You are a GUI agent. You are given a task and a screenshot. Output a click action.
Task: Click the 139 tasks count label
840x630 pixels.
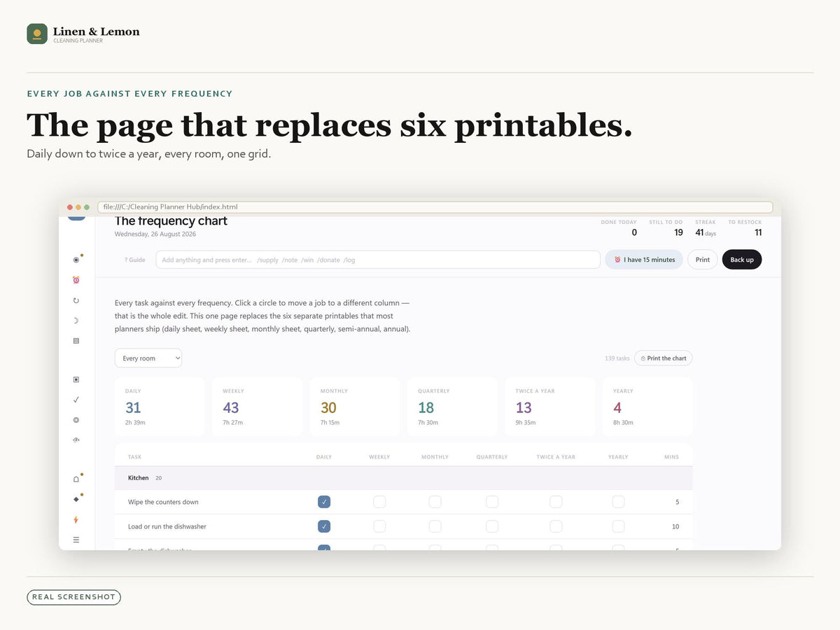617,358
